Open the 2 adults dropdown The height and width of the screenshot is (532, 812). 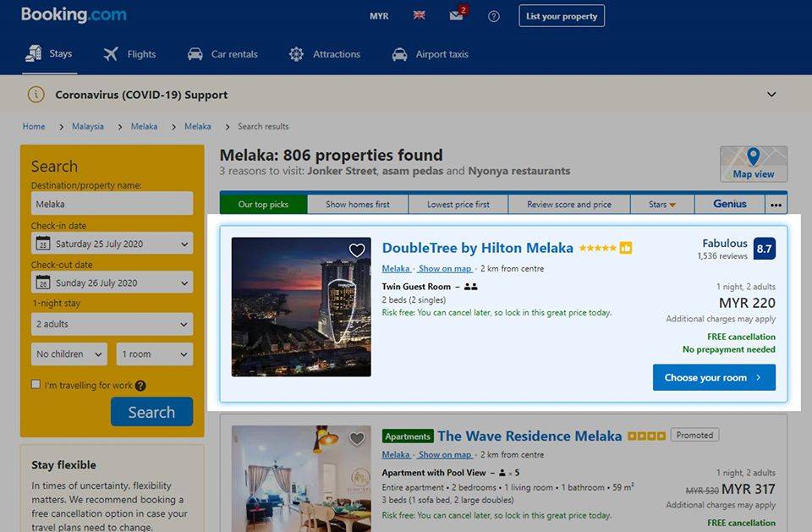tap(112, 324)
